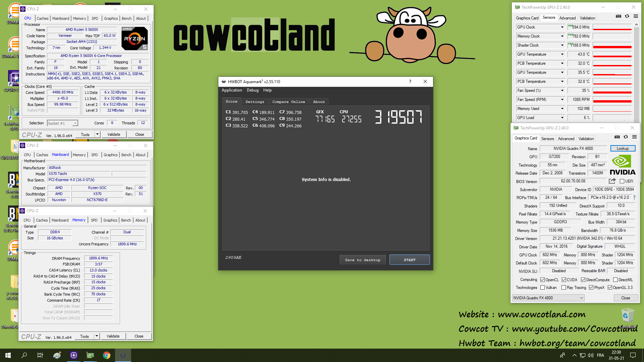Open CPU-Z taskbar icon

coord(74,355)
